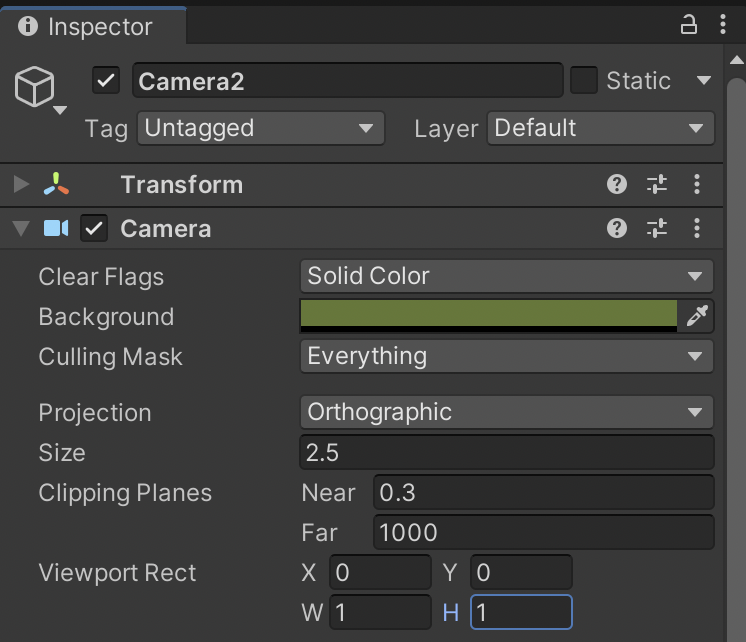Open Clear Flags dropdown
Image resolution: width=746 pixels, height=642 pixels.
click(506, 276)
